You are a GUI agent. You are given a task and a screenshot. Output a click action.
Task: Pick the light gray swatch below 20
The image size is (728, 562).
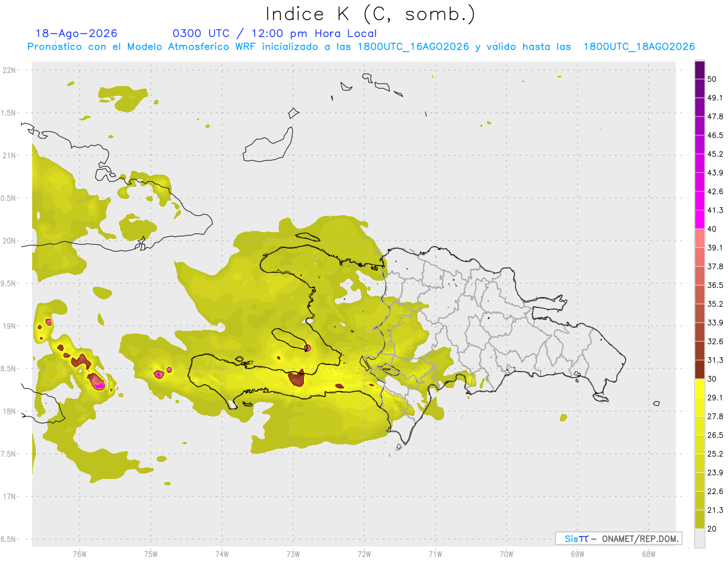[699, 538]
